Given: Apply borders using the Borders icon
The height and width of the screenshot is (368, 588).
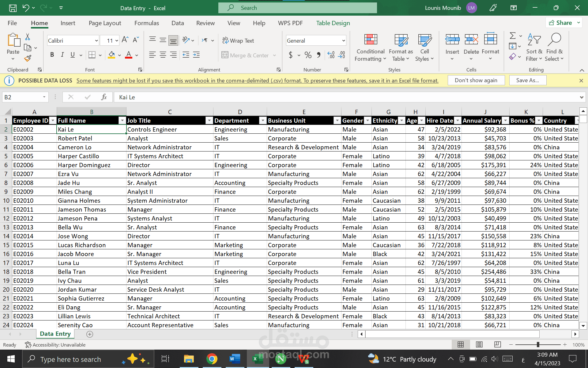Looking at the screenshot, I should tap(92, 55).
